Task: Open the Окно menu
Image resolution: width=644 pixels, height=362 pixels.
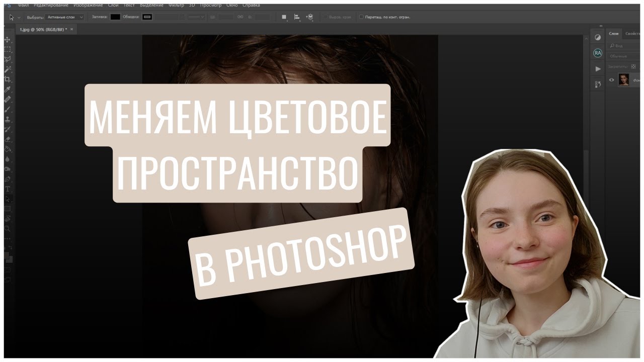Action: [232, 5]
